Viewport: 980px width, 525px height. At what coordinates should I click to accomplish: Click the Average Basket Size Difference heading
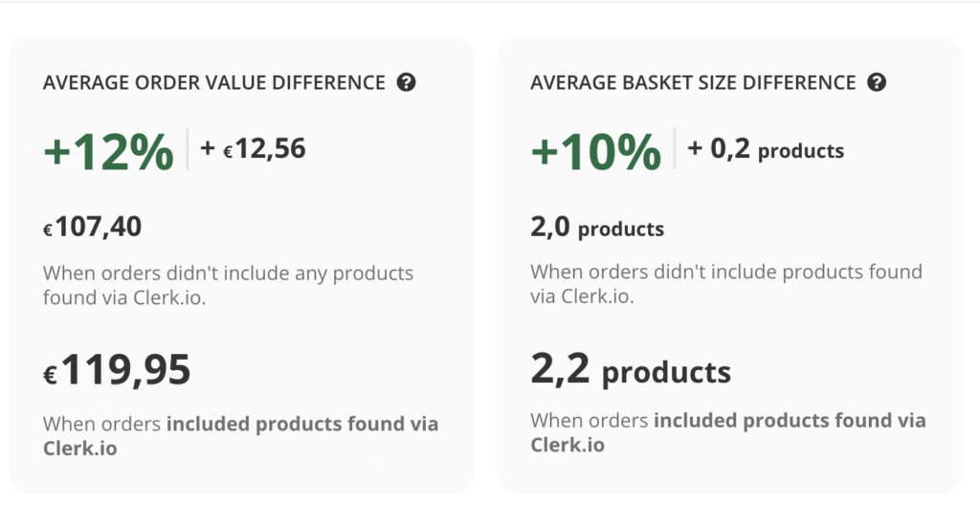(x=693, y=83)
